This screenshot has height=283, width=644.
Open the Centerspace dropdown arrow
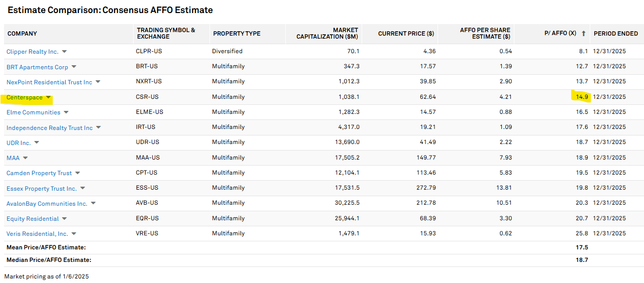[48, 97]
